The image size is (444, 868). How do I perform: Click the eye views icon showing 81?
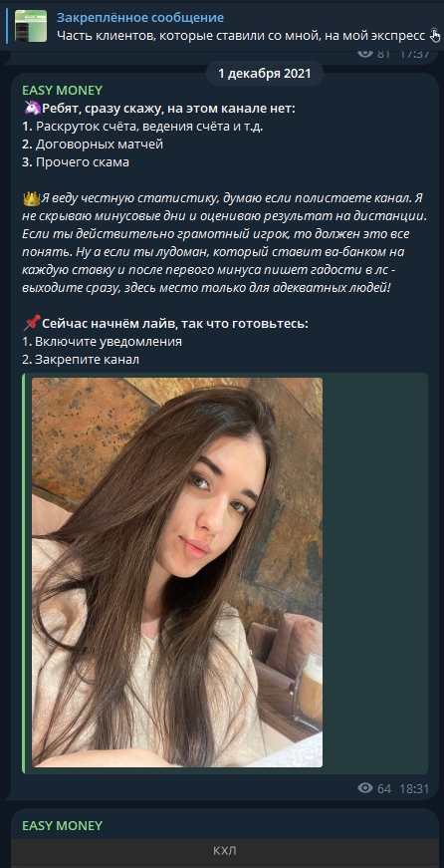(x=365, y=54)
